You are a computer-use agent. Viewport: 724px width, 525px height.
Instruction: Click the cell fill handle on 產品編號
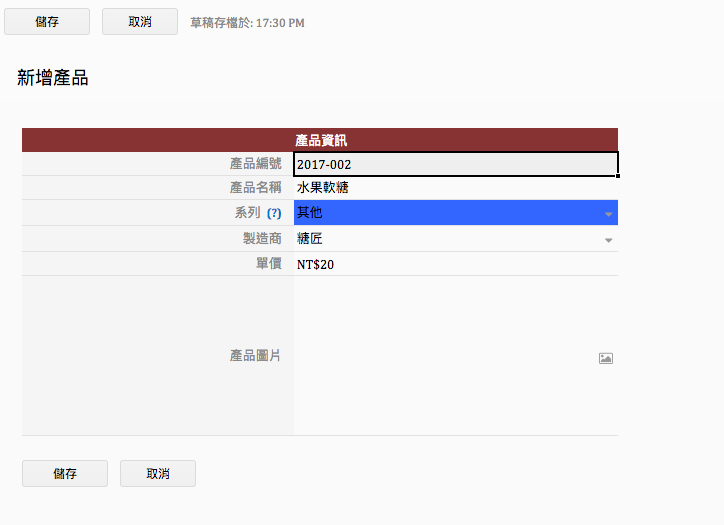(x=618, y=176)
